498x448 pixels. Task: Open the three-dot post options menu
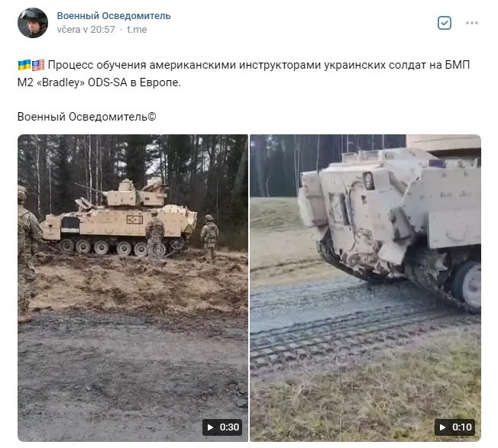(472, 23)
